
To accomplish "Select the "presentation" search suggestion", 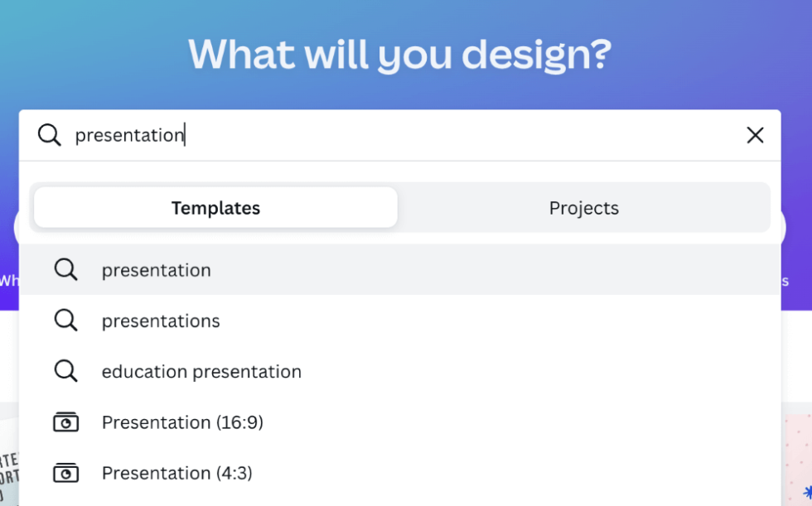I will point(156,269).
